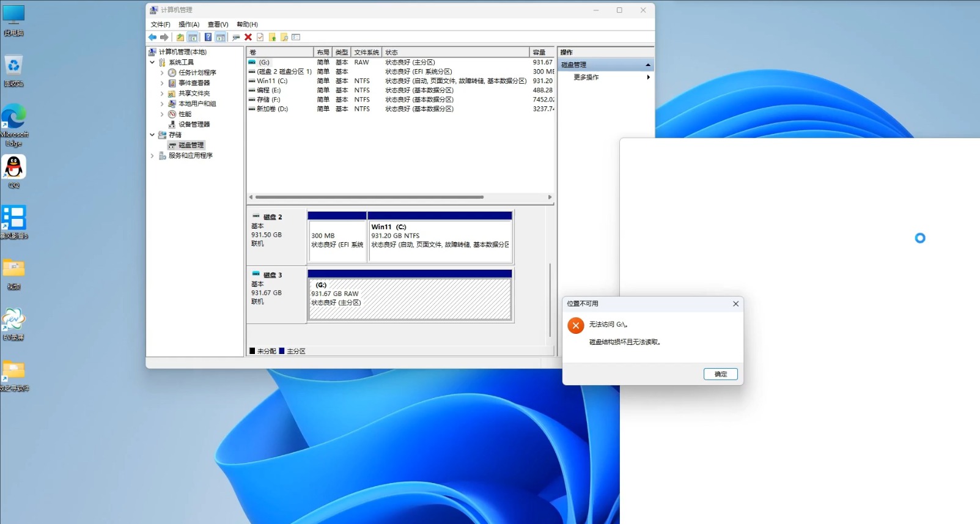980x524 pixels.
Task: Expand the 性能 node arrow
Action: 162,114
